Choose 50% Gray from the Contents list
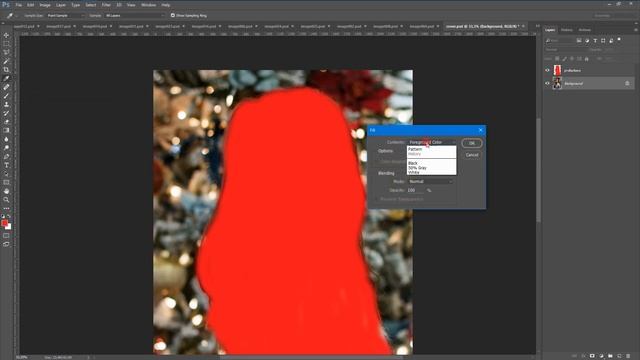 point(417,168)
